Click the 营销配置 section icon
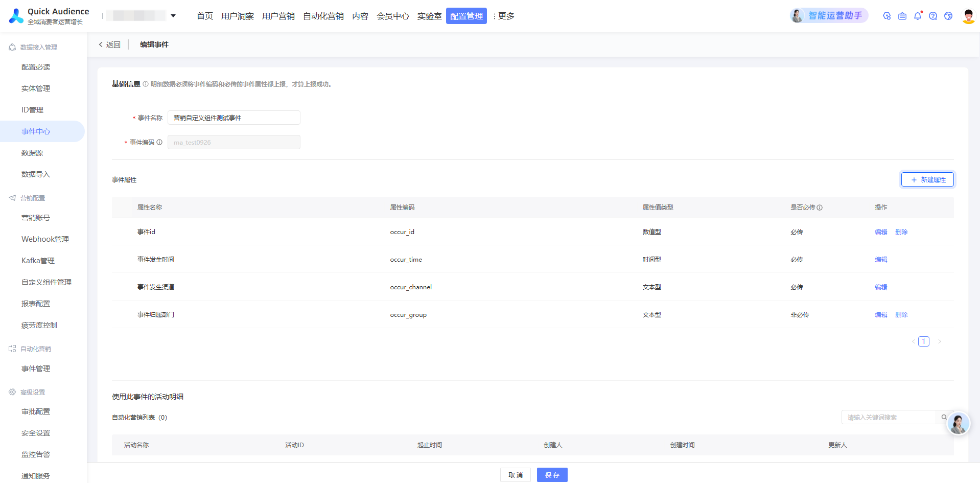This screenshot has width=980, height=483. coord(12,198)
